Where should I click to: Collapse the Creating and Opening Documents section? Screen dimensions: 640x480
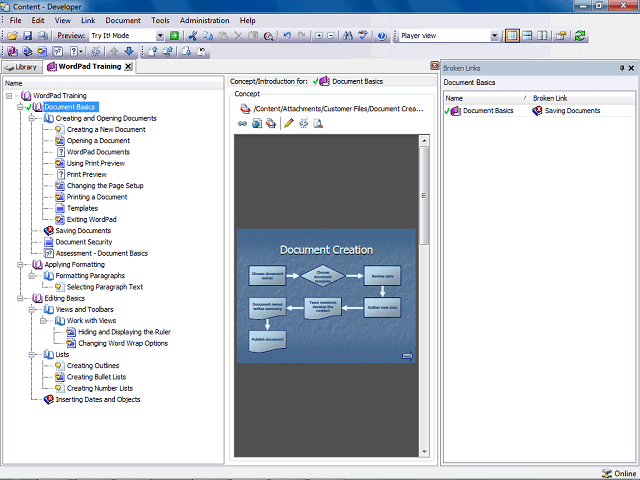pyautogui.click(x=31, y=118)
